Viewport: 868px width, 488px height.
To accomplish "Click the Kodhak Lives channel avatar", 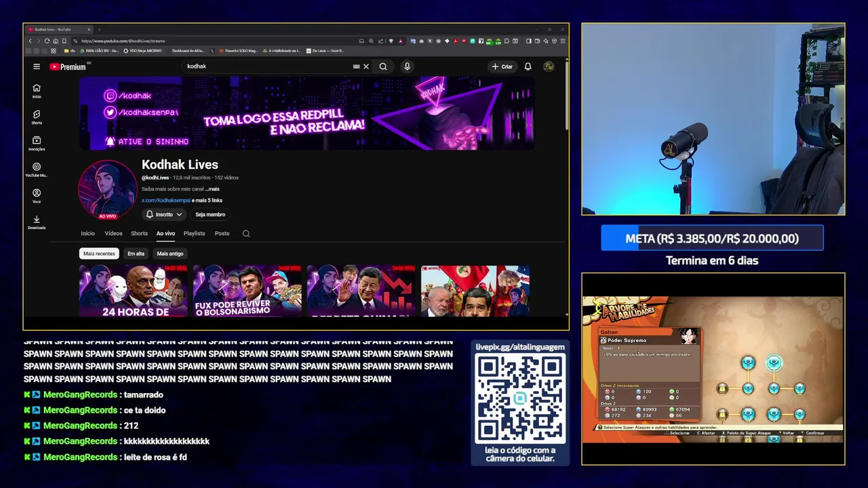I will point(107,189).
